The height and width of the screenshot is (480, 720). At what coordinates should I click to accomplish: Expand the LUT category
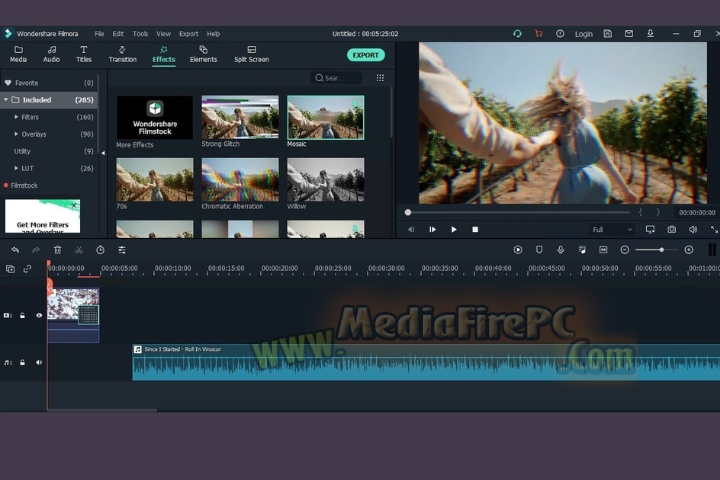pos(17,168)
